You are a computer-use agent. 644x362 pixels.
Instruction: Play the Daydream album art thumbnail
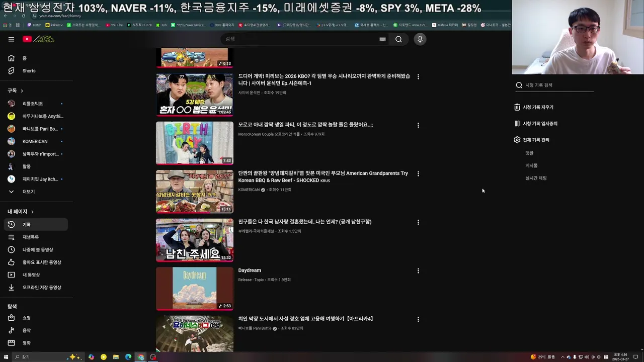195,289
